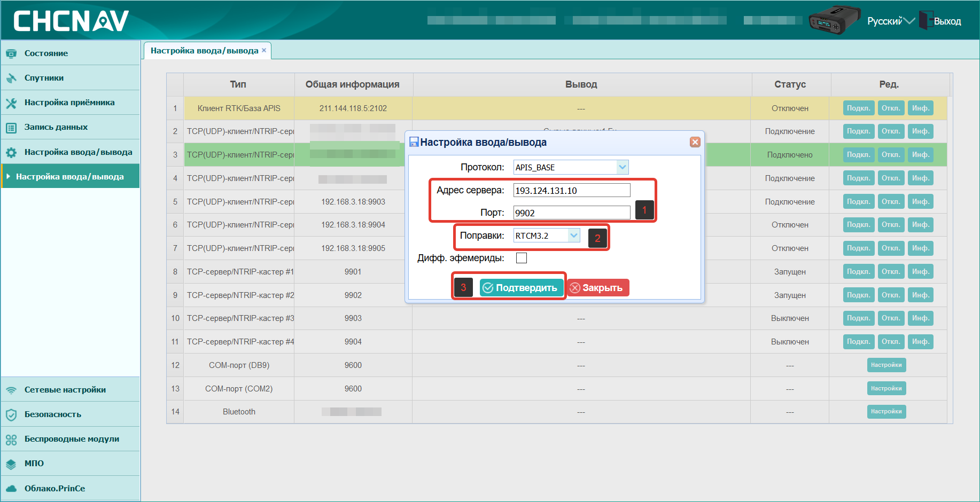
Task: Click Выход to log out
Action: click(947, 21)
